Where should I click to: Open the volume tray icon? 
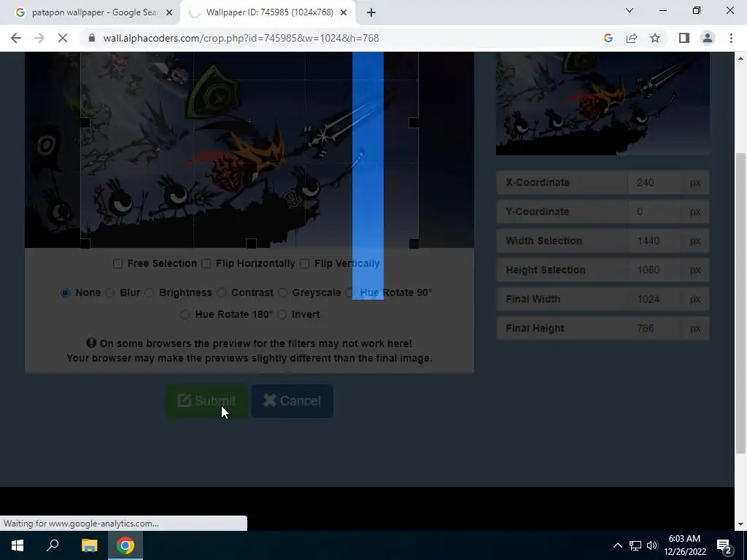click(x=652, y=545)
